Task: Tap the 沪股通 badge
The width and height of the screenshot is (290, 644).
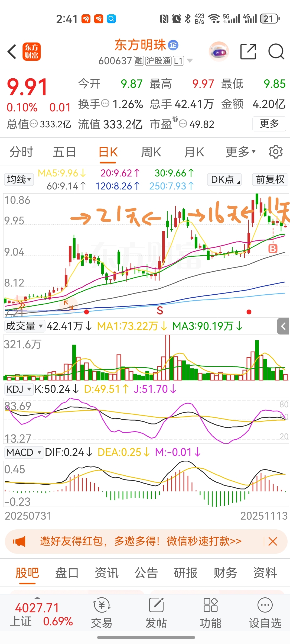Action: pyautogui.click(x=158, y=61)
